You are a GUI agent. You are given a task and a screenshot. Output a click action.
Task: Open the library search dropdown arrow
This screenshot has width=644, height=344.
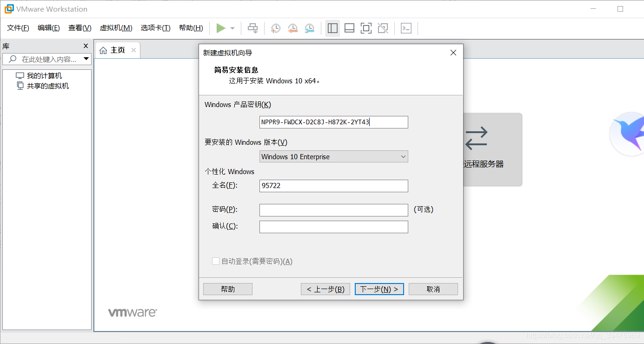coord(86,59)
